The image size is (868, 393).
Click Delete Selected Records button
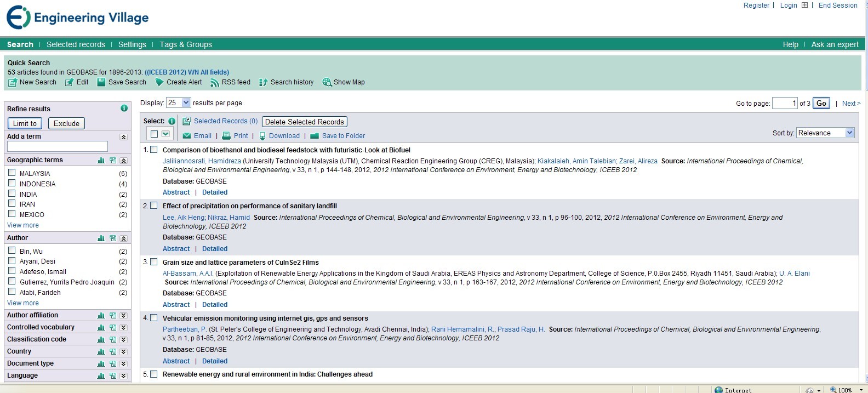click(305, 122)
